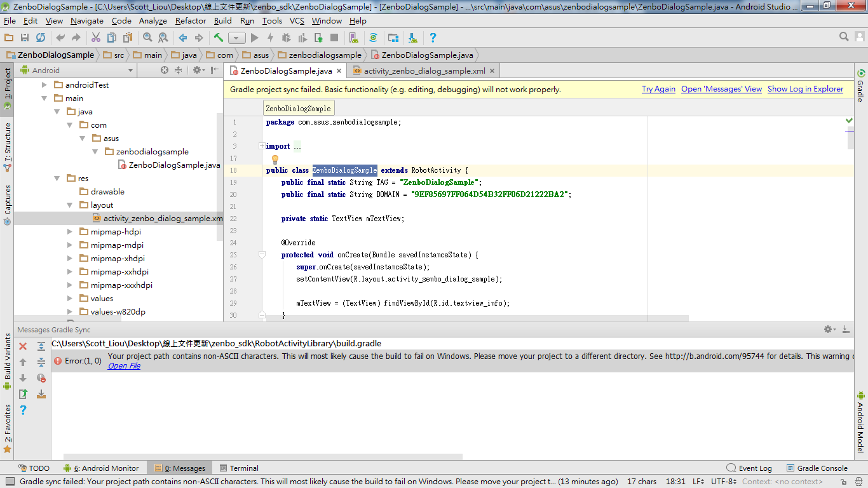The width and height of the screenshot is (868, 488).
Task: Collapse the res folder node
Action: (57, 179)
